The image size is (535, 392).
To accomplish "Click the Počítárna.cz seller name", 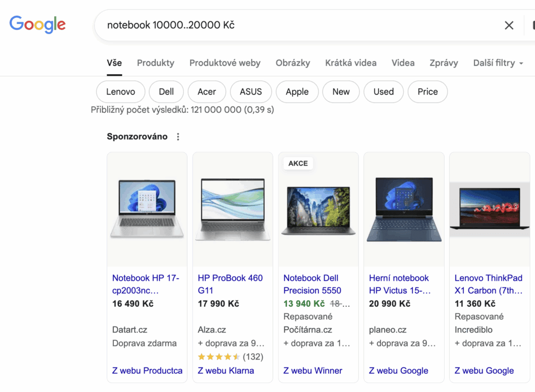I will pyautogui.click(x=308, y=330).
